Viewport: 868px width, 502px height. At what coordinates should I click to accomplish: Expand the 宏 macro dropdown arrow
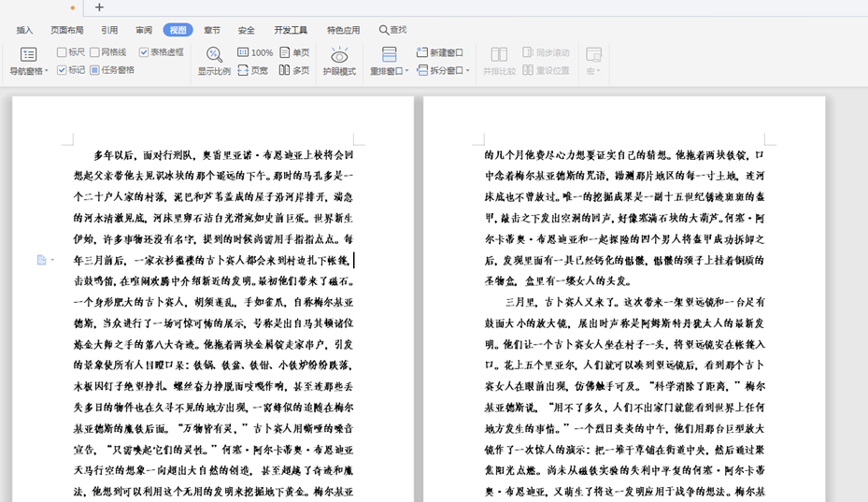(x=598, y=71)
